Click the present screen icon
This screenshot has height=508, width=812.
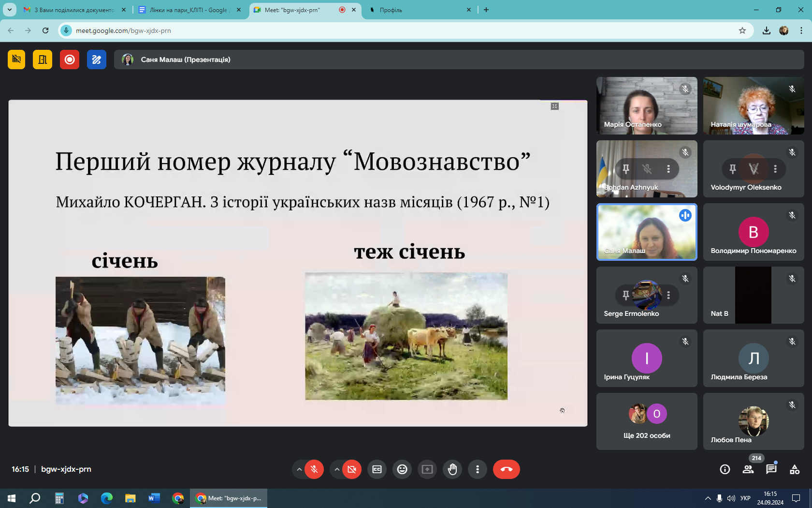[x=427, y=469]
